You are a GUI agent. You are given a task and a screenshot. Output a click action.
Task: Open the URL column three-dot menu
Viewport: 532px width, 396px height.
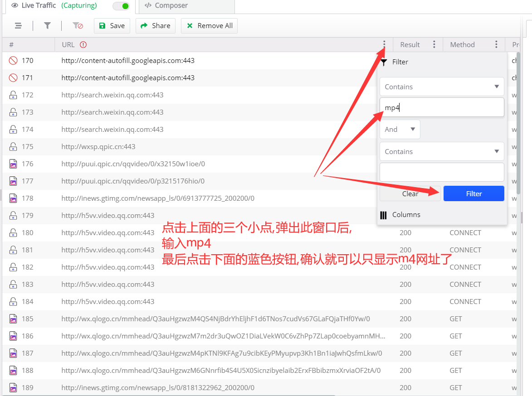pyautogui.click(x=384, y=44)
